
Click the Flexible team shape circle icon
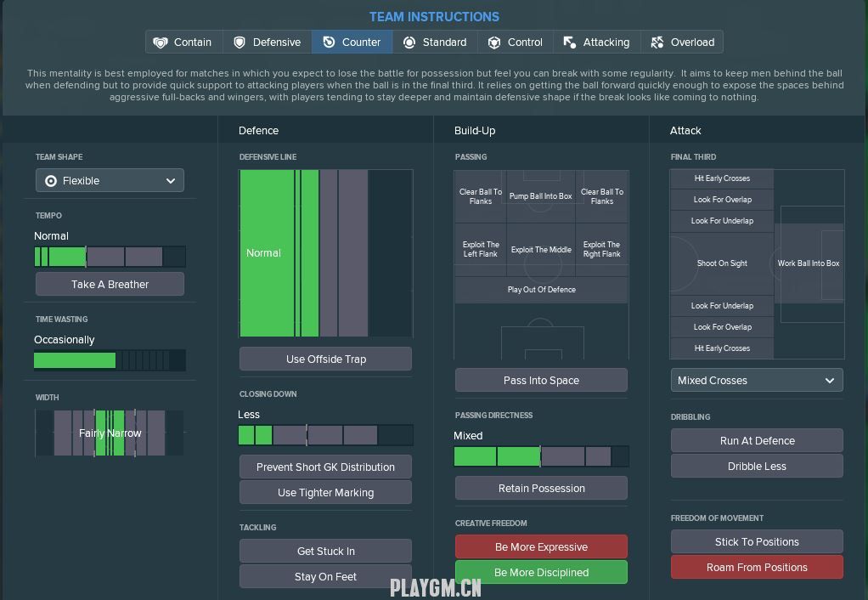tap(51, 181)
